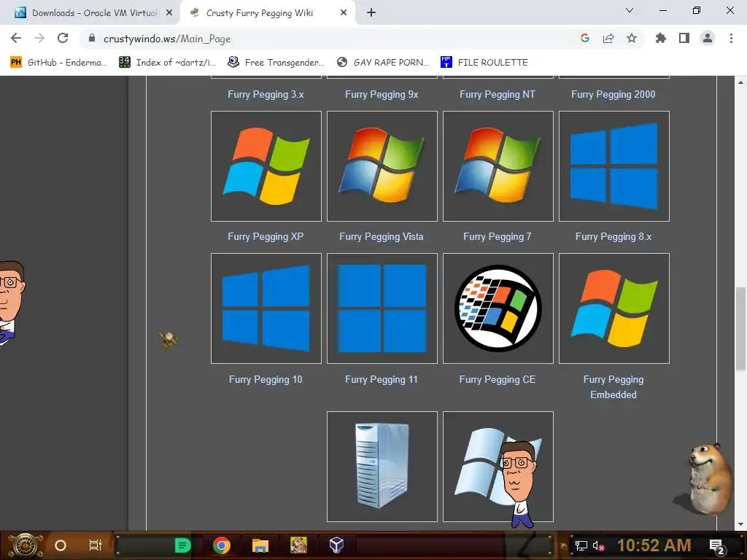
Task: Open the VirtualBox cube taskbar icon
Action: click(x=336, y=545)
